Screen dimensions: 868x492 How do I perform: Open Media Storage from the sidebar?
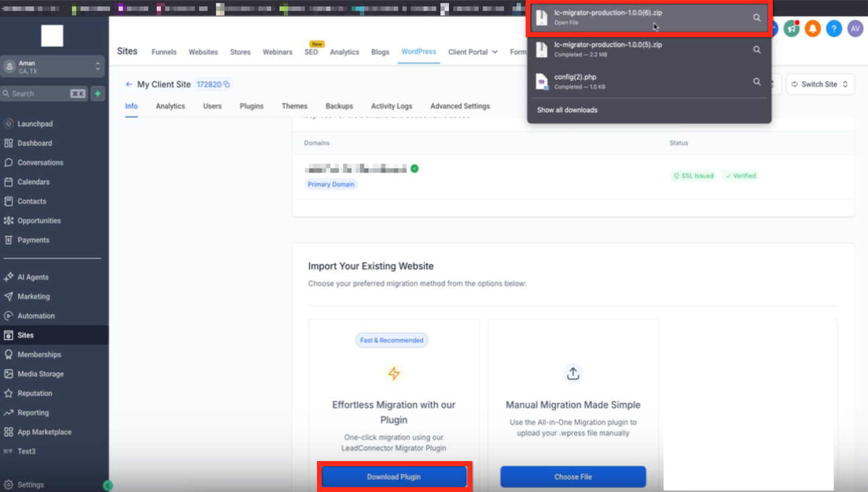click(39, 374)
